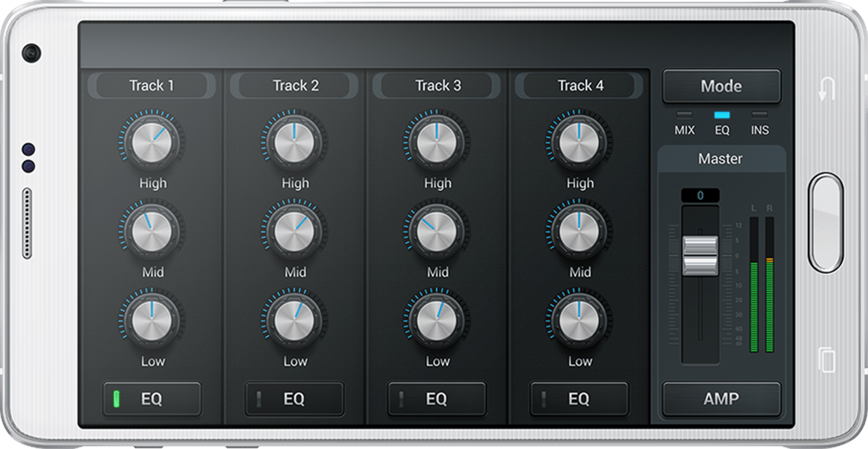Turn on EQ for Track 4
This screenshot has width=868, height=449.
coord(579,399)
